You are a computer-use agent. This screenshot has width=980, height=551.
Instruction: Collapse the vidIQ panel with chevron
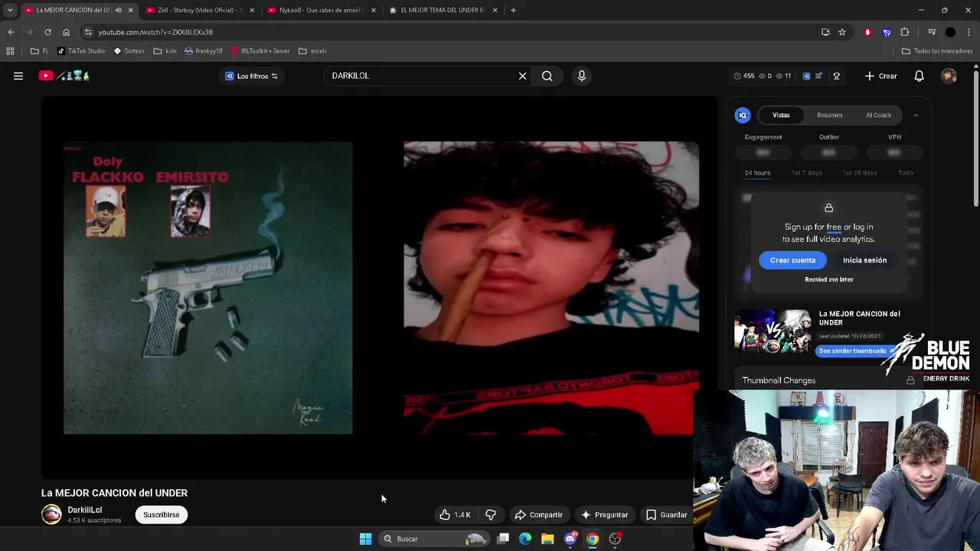pyautogui.click(x=916, y=116)
